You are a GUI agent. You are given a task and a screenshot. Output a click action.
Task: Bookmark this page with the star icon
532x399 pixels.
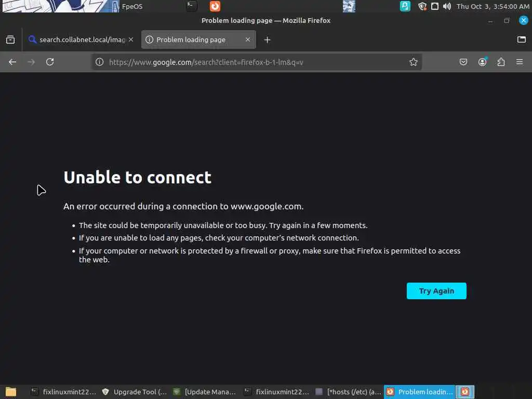pos(413,62)
